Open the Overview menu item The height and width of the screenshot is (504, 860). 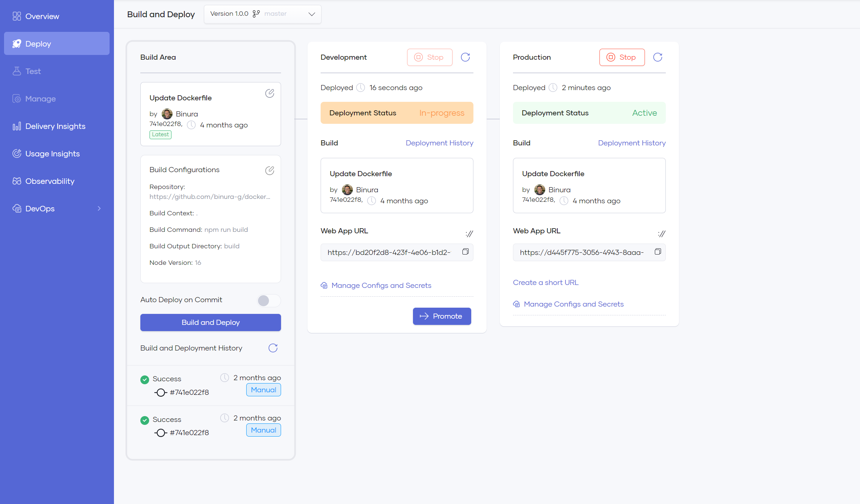pyautogui.click(x=57, y=16)
